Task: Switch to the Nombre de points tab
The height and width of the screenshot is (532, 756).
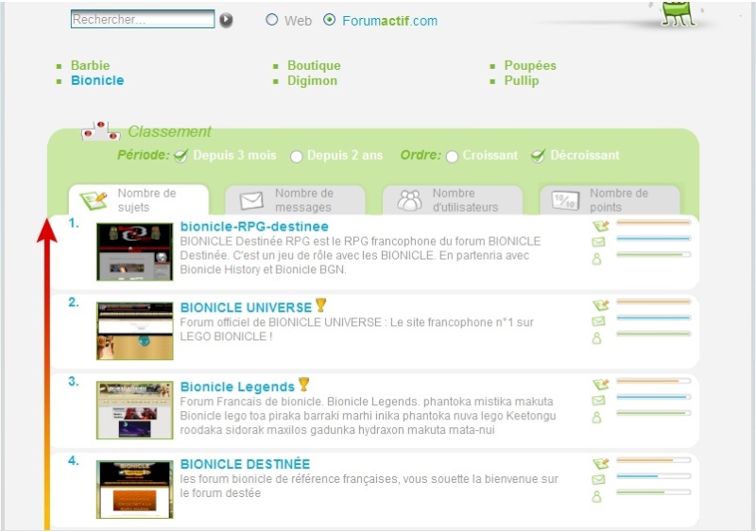Action: [x=610, y=200]
